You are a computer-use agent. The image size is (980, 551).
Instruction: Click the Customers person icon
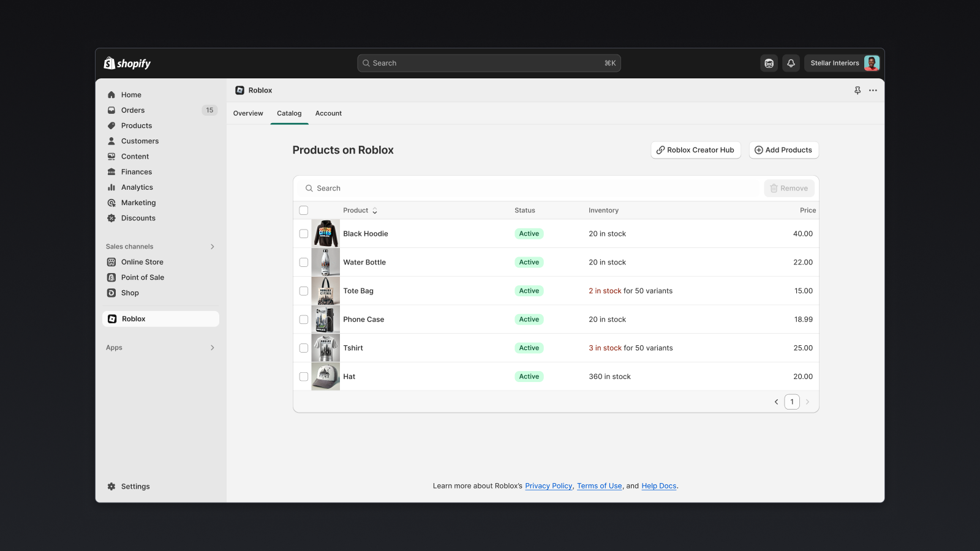click(111, 141)
